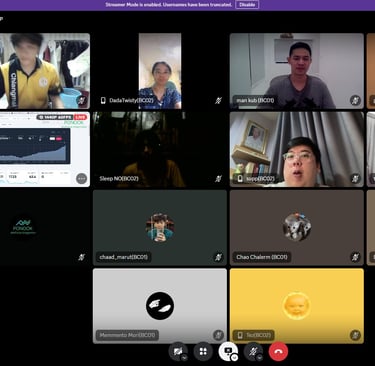Click the muted mic icon on glasses participant's tile
The height and width of the screenshot is (366, 375).
point(355,179)
